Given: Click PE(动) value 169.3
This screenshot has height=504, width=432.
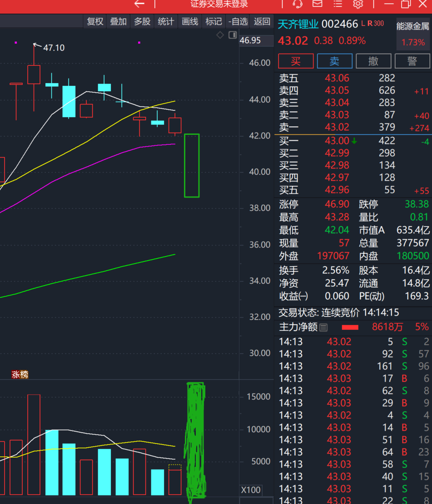Looking at the screenshot, I should pos(417,296).
